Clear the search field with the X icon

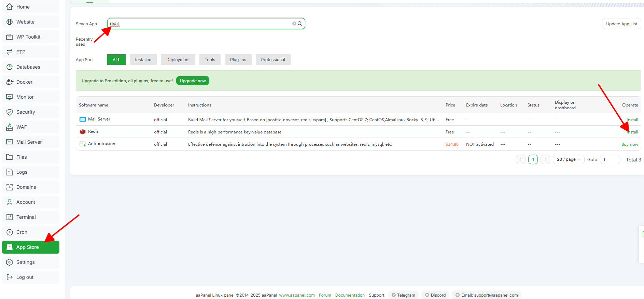point(294,24)
